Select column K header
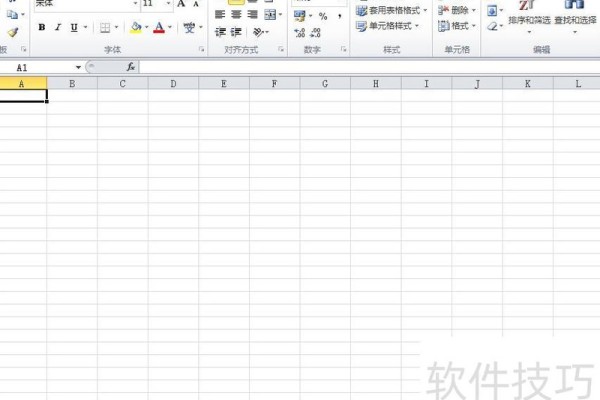 (528, 83)
